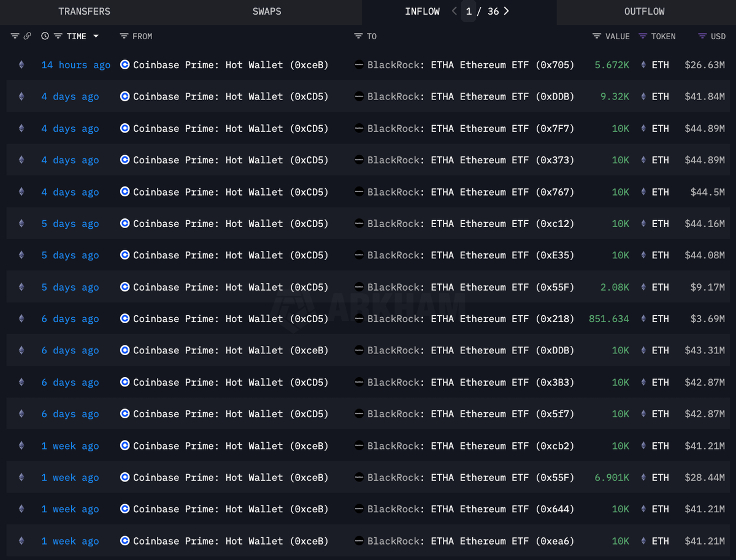Click Ethereum chain icon on the 0xea6 row
The height and width of the screenshot is (560, 736).
[x=21, y=541]
